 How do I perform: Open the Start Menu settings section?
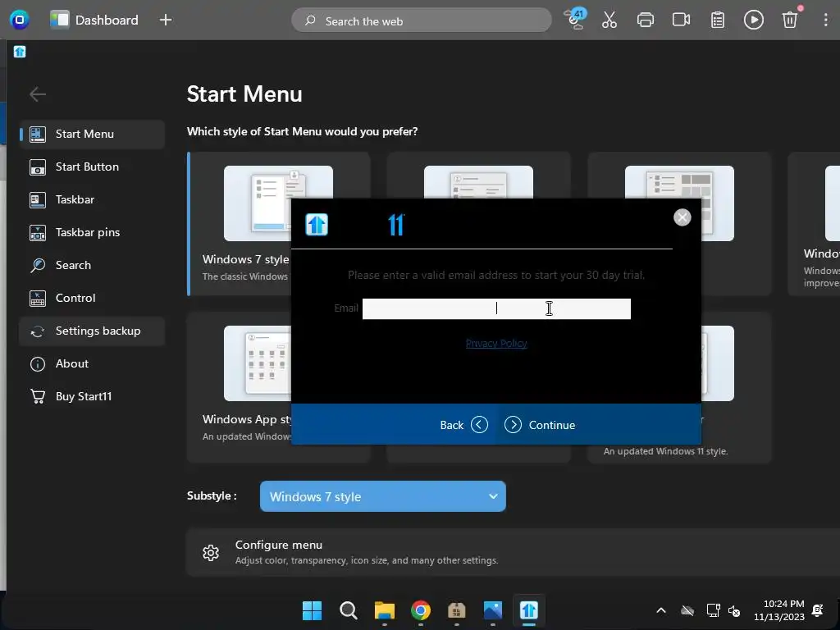pyautogui.click(x=92, y=134)
